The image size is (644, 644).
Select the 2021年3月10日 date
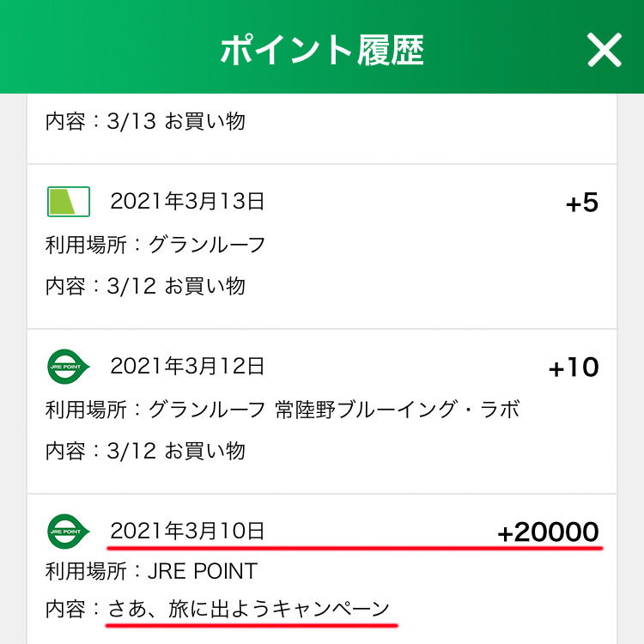(187, 531)
